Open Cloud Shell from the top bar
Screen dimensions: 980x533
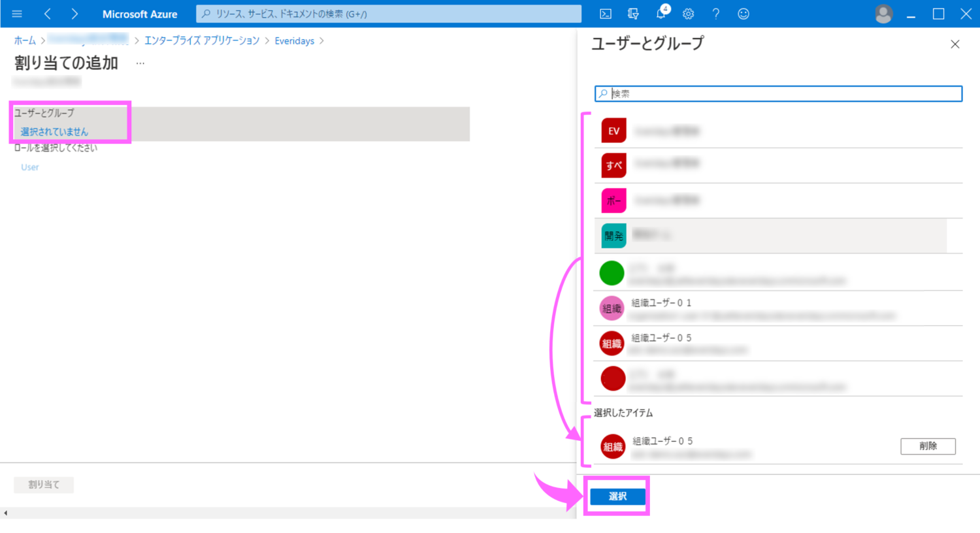(606, 14)
